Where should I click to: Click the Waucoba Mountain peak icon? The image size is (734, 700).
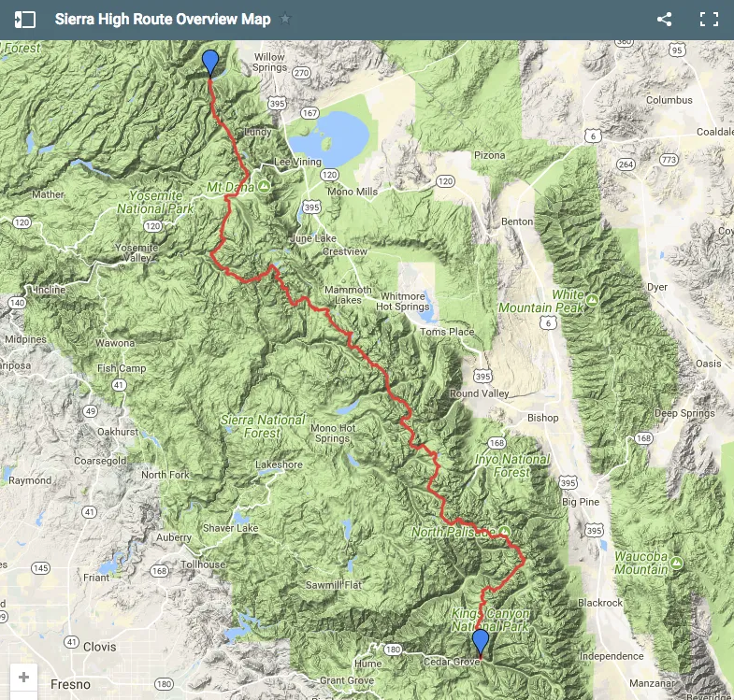point(676,563)
